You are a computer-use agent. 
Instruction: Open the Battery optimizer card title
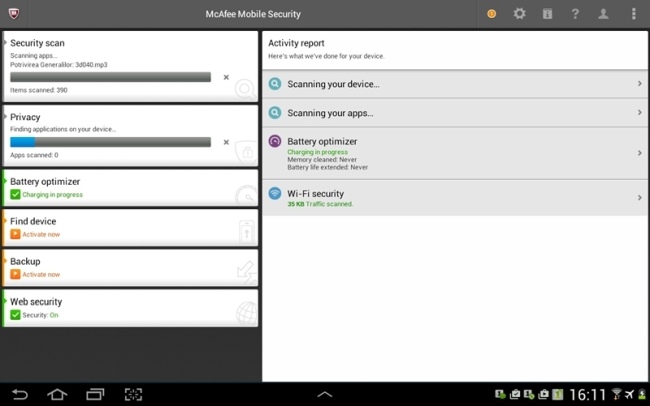tap(45, 182)
